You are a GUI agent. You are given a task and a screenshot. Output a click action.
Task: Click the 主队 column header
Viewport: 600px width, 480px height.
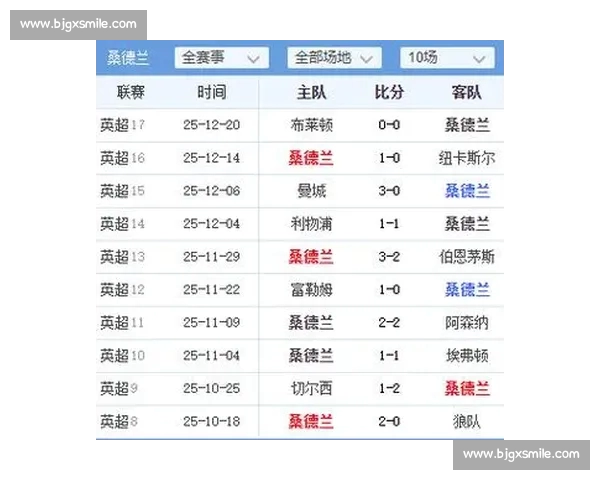[x=311, y=92]
